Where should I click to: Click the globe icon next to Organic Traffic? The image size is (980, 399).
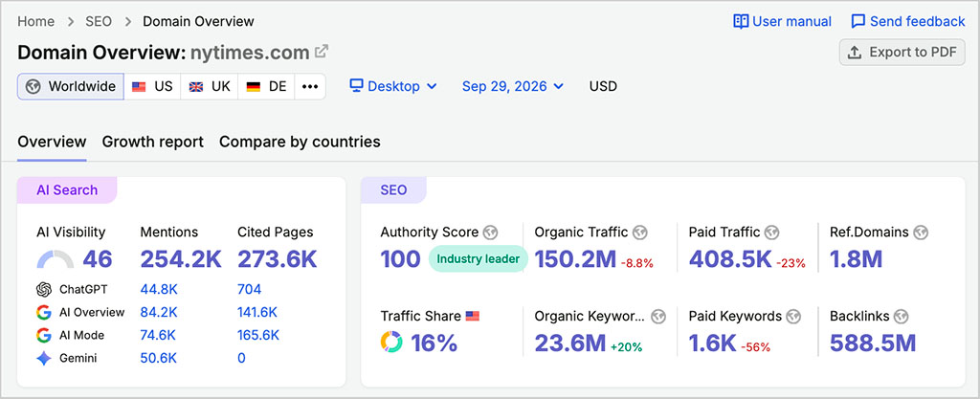(640, 233)
